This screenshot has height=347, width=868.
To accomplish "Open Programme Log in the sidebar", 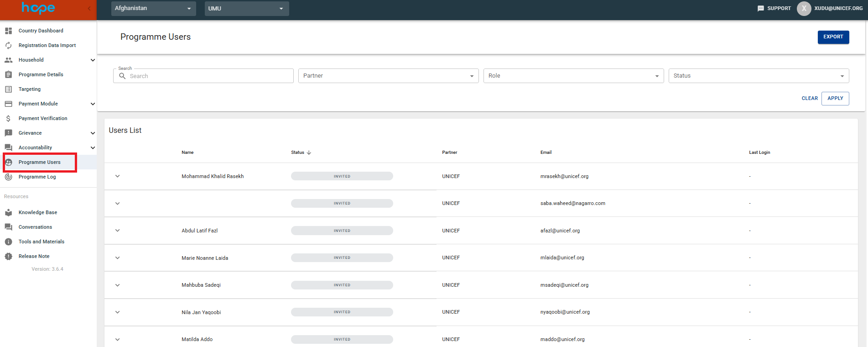I will [37, 177].
